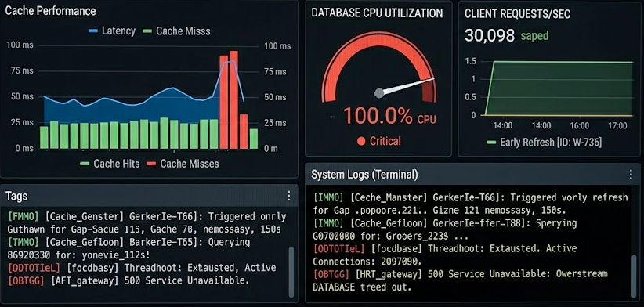The width and height of the screenshot is (644, 307).
Task: Click the 100.0% CPU readout
Action: [389, 116]
